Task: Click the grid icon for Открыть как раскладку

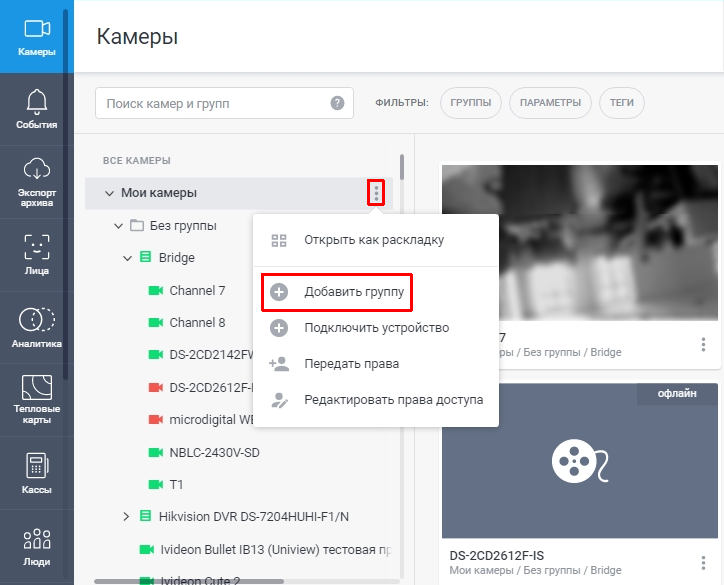Action: point(279,240)
